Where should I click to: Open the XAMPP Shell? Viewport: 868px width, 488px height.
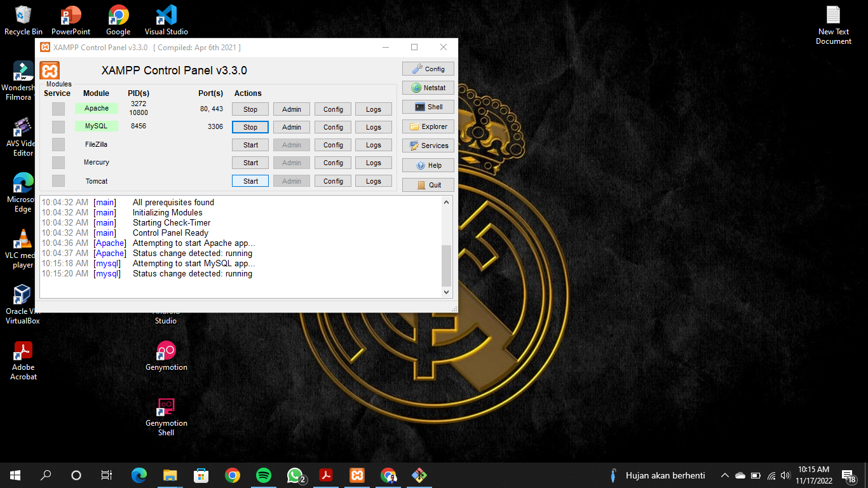pyautogui.click(x=428, y=107)
